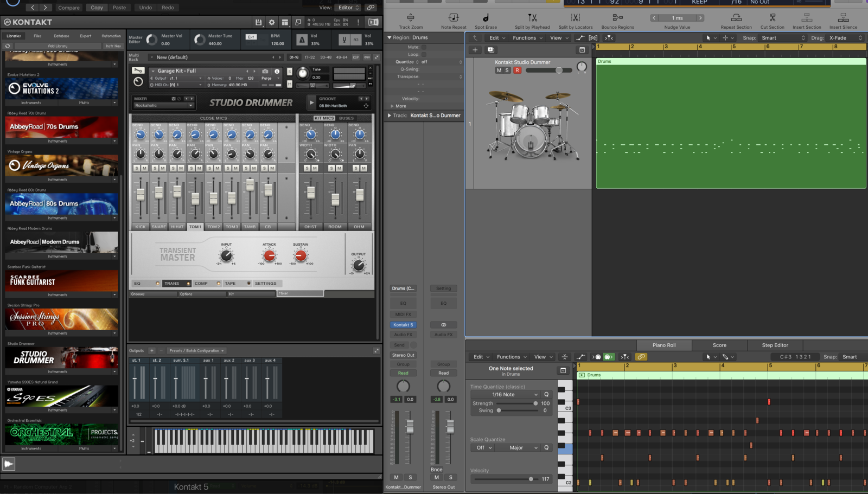
Task: Click the Kontakt tuning fork icon
Action: tap(344, 40)
